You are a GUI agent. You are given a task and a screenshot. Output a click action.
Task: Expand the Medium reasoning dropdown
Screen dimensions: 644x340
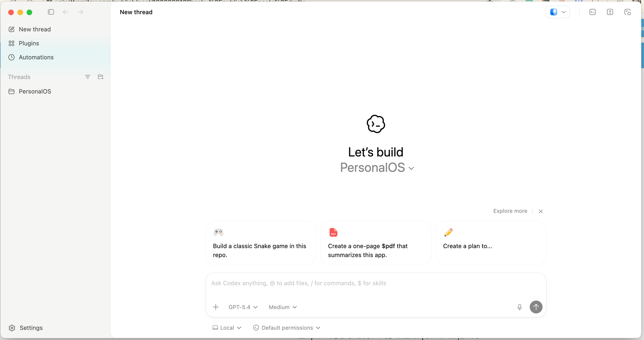(283, 307)
